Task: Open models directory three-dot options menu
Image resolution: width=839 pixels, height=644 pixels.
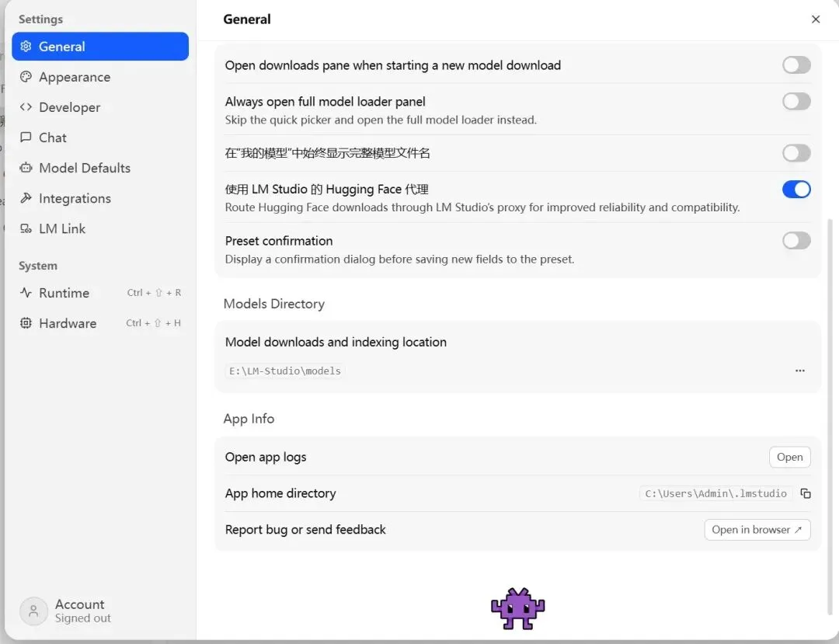Action: 800,371
